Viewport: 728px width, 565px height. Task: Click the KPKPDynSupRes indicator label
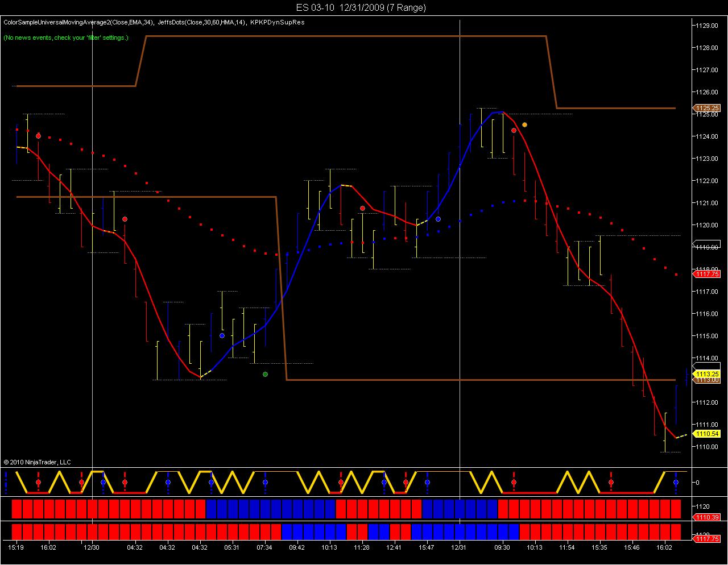pyautogui.click(x=278, y=23)
